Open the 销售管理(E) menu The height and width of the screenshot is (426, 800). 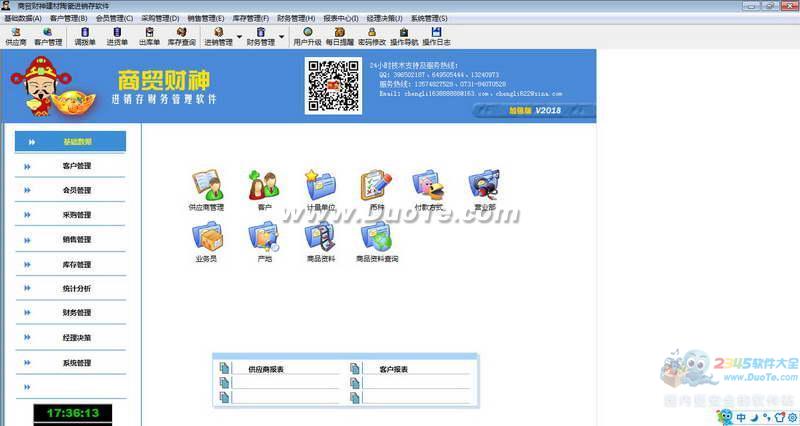[206, 18]
